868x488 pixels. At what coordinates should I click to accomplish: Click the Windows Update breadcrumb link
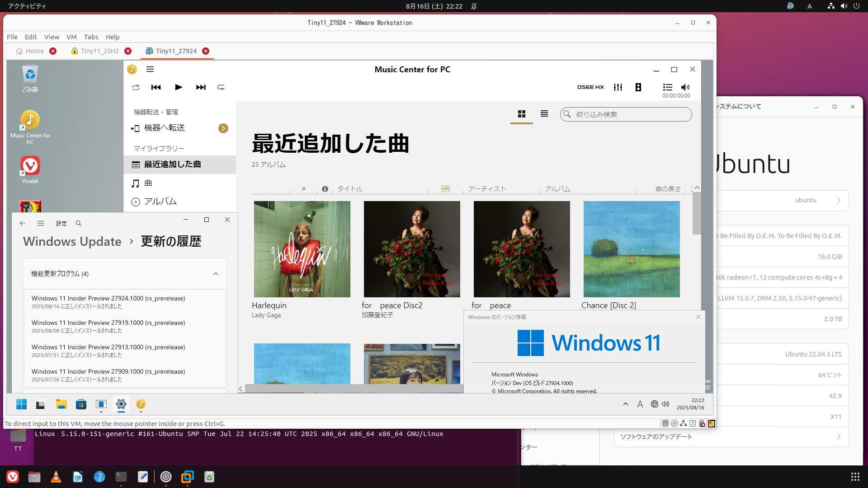[x=72, y=241]
